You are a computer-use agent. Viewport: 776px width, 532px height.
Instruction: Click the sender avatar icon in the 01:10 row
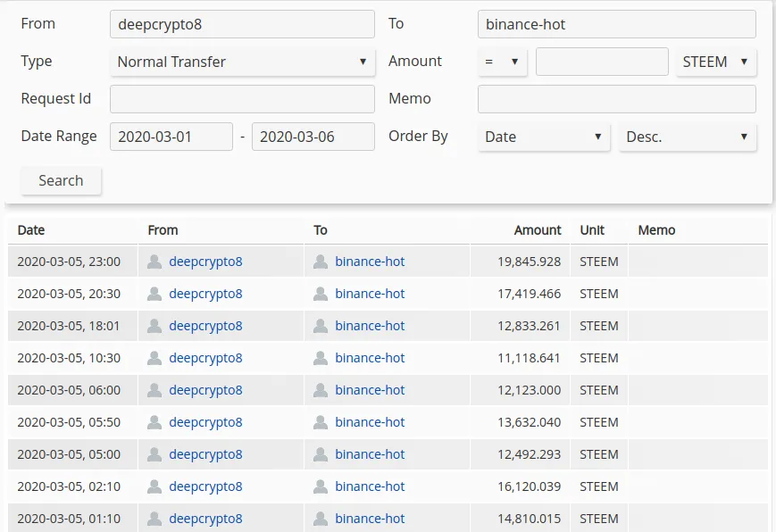point(154,520)
